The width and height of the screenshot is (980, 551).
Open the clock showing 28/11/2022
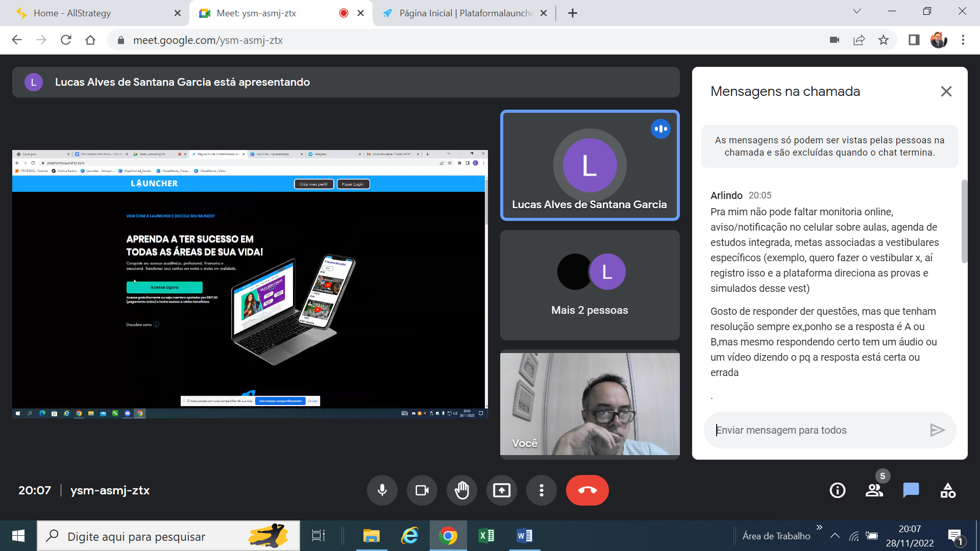pos(910,536)
